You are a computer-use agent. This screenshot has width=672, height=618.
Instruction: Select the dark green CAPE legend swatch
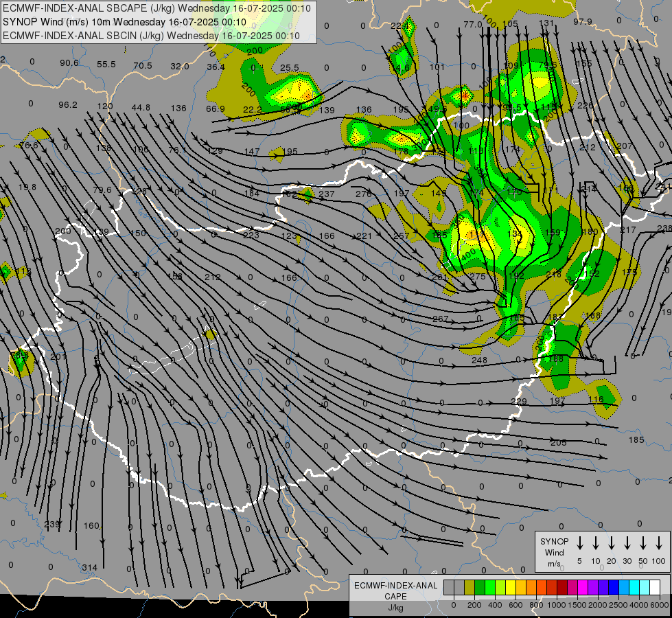point(480,587)
